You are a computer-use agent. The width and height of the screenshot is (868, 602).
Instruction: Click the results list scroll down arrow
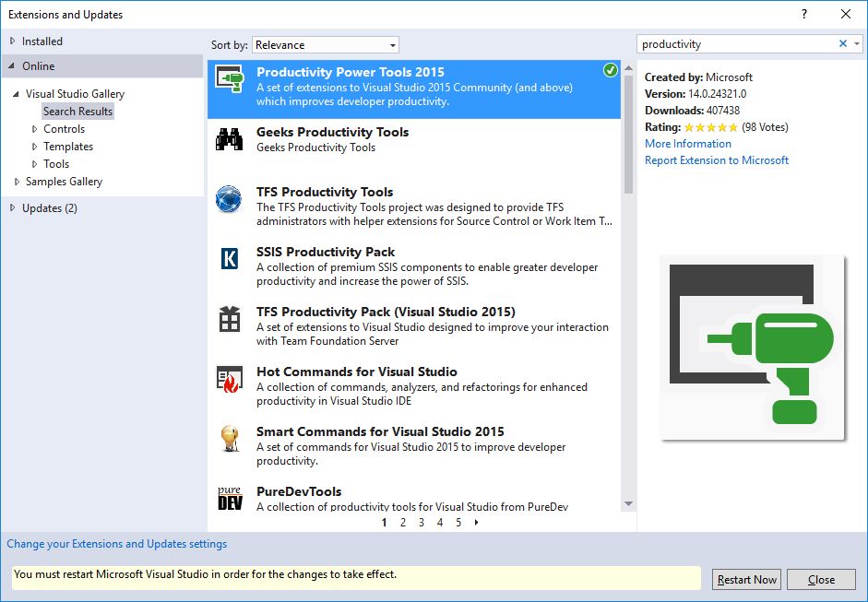coord(628,503)
